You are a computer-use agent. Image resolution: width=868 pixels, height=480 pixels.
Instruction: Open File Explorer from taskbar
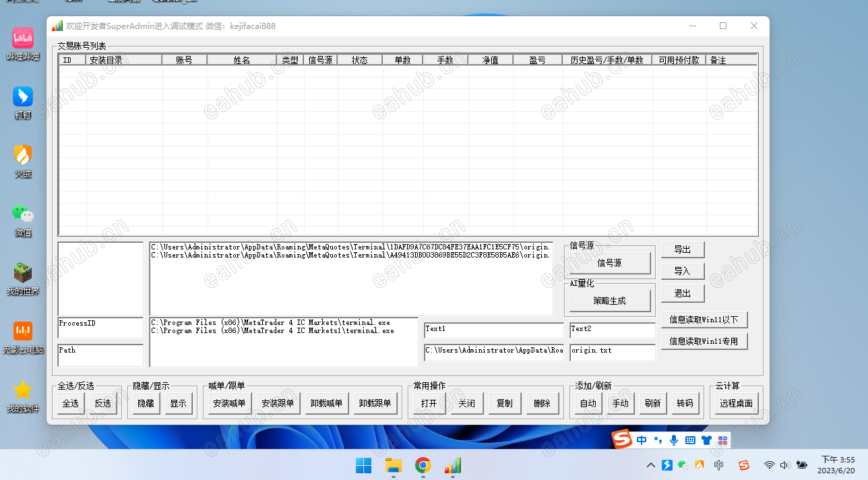tap(393, 465)
